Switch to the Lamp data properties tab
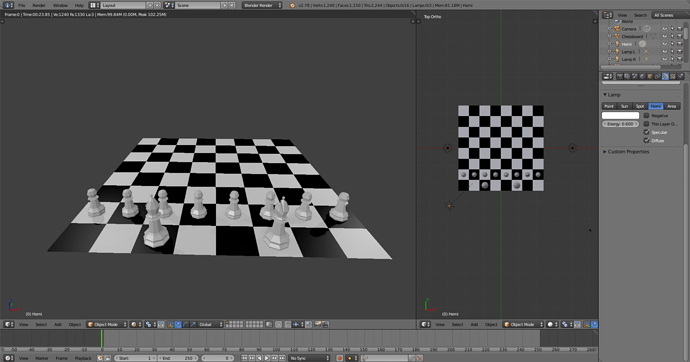Viewport: 690px width, 362px height. (x=665, y=77)
